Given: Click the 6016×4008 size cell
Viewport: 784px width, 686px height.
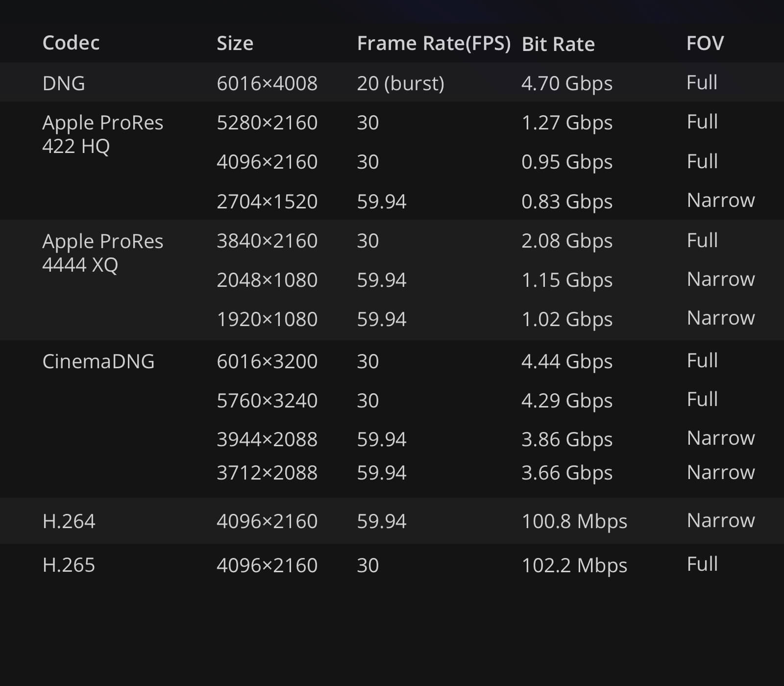Looking at the screenshot, I should 267,83.
